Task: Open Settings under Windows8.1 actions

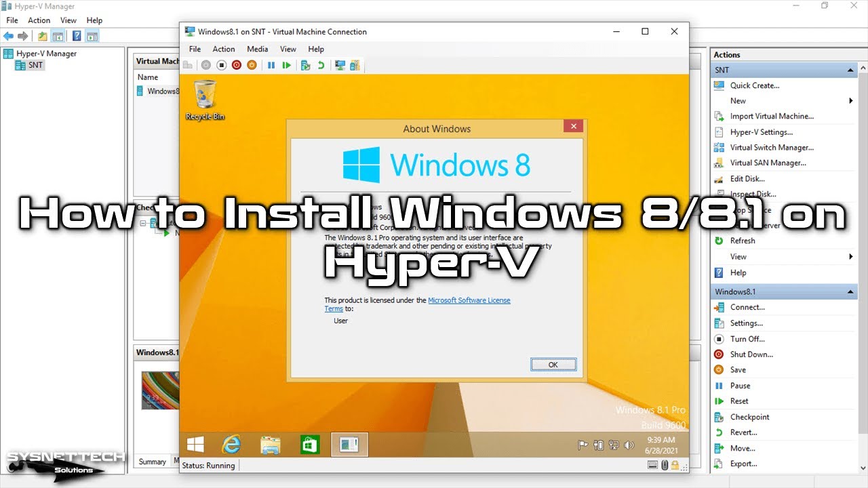Action: (747, 323)
